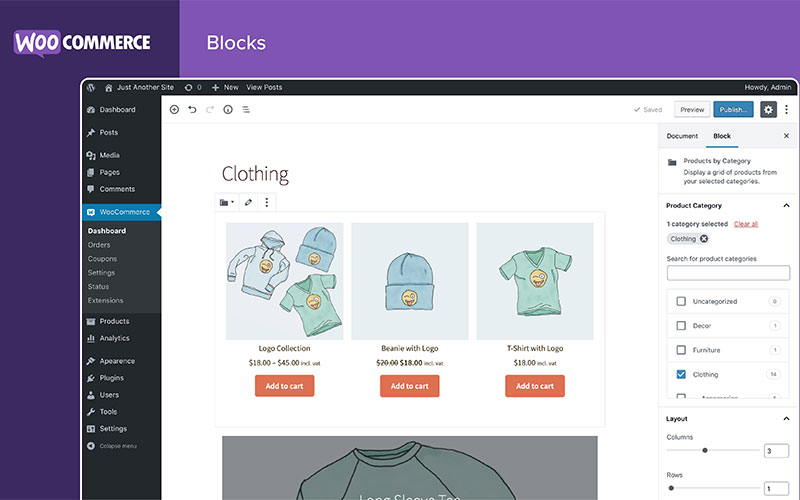Viewport: 800px width, 500px height.
Task: Open editor more tools options menu
Action: pos(786,109)
